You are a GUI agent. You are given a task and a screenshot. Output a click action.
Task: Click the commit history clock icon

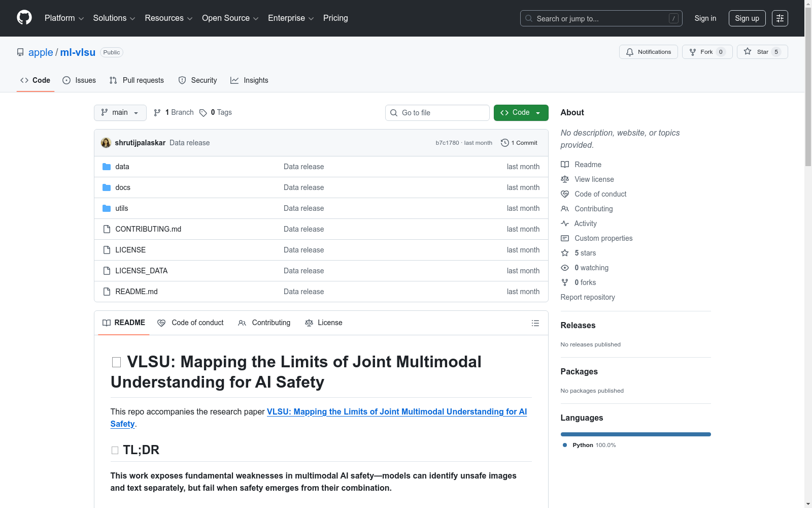click(504, 143)
